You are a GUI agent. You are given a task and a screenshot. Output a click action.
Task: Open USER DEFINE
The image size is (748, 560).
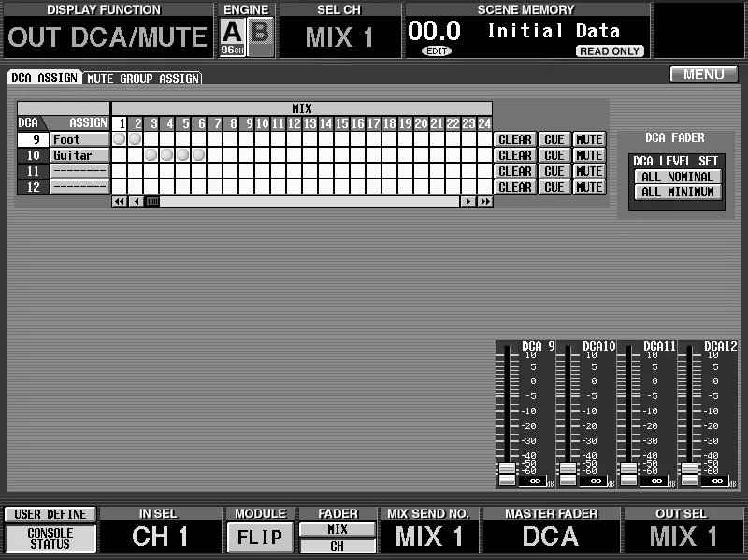click(x=50, y=514)
